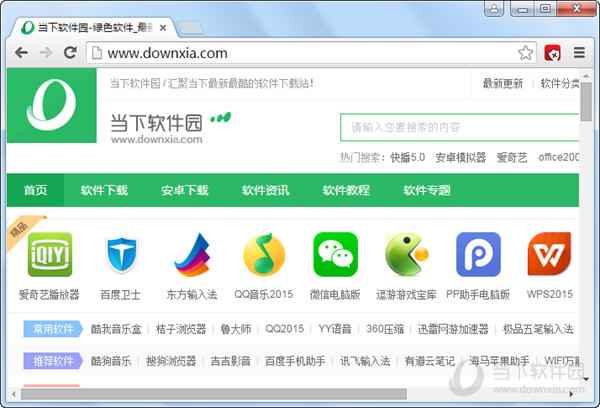Open the 软件资讯 navigation item
Viewport: 600px width, 408px height.
266,190
